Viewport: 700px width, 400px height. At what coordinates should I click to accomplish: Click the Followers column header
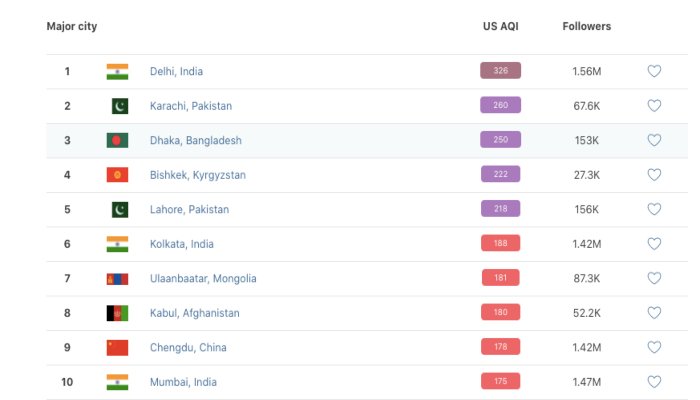[x=587, y=26]
